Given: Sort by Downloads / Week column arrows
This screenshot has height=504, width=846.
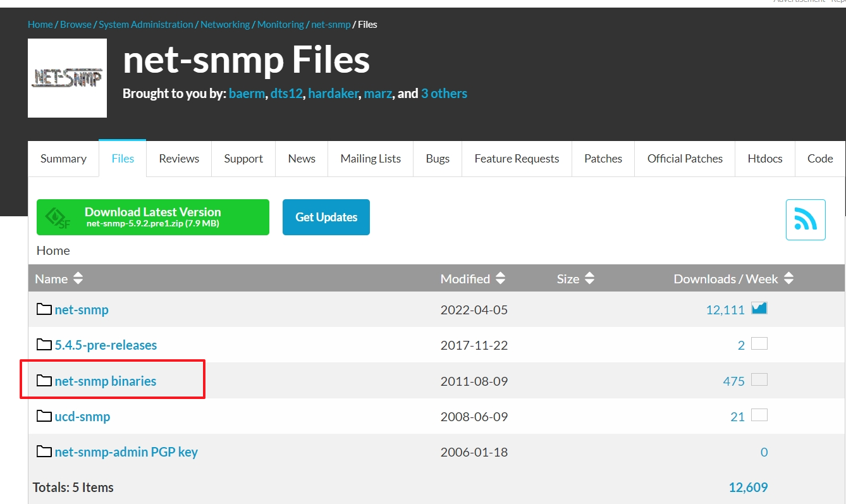Looking at the screenshot, I should [x=788, y=278].
